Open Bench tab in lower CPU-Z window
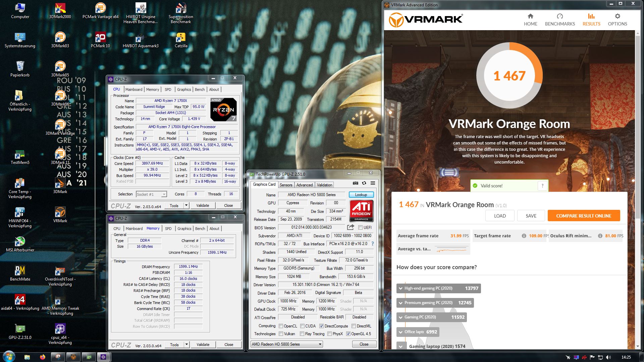Image resolution: width=644 pixels, height=362 pixels. (200, 229)
